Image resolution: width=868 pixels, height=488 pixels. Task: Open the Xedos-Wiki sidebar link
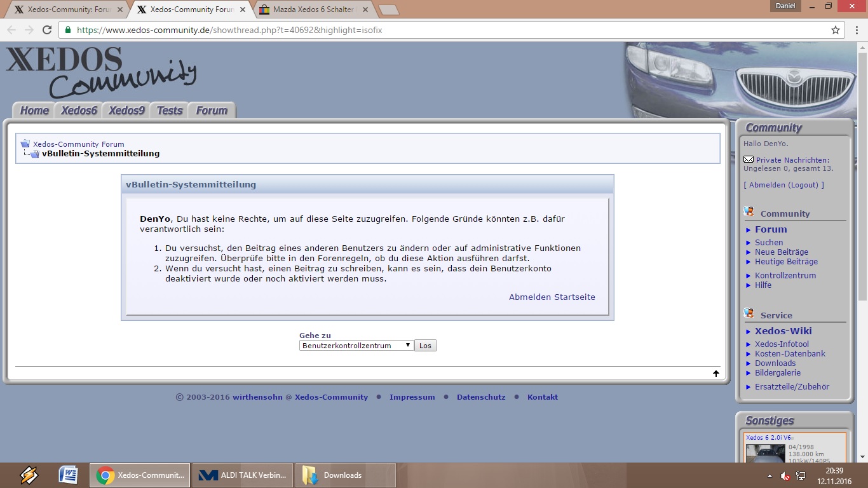(783, 331)
